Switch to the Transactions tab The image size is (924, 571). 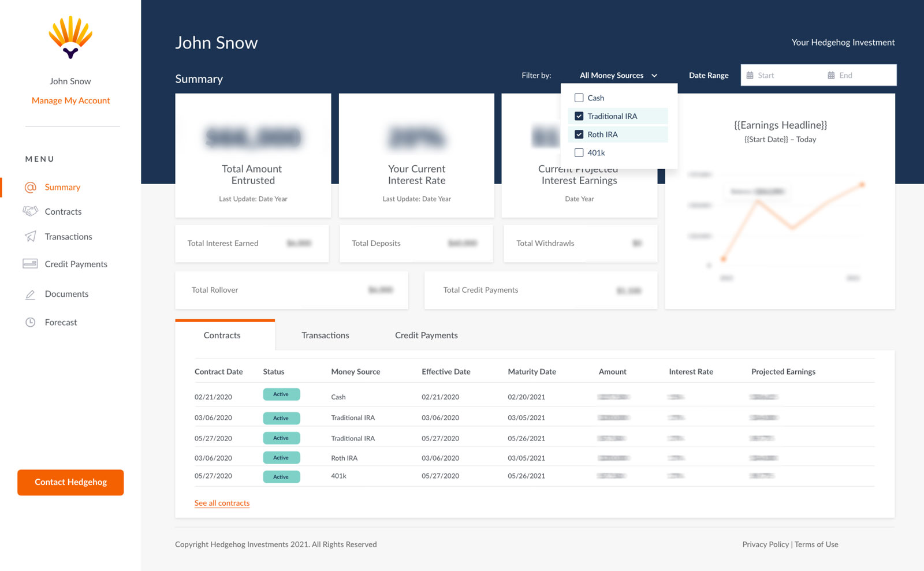pyautogui.click(x=325, y=335)
